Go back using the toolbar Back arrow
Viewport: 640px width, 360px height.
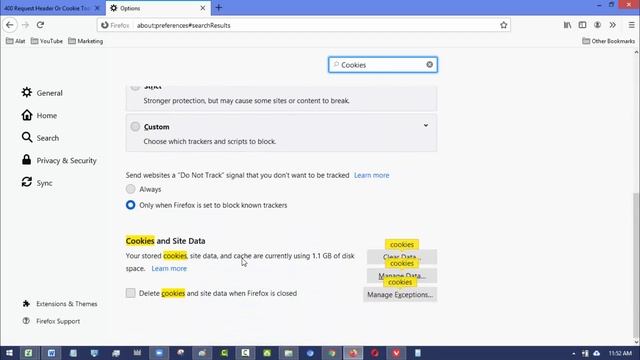pos(10,25)
